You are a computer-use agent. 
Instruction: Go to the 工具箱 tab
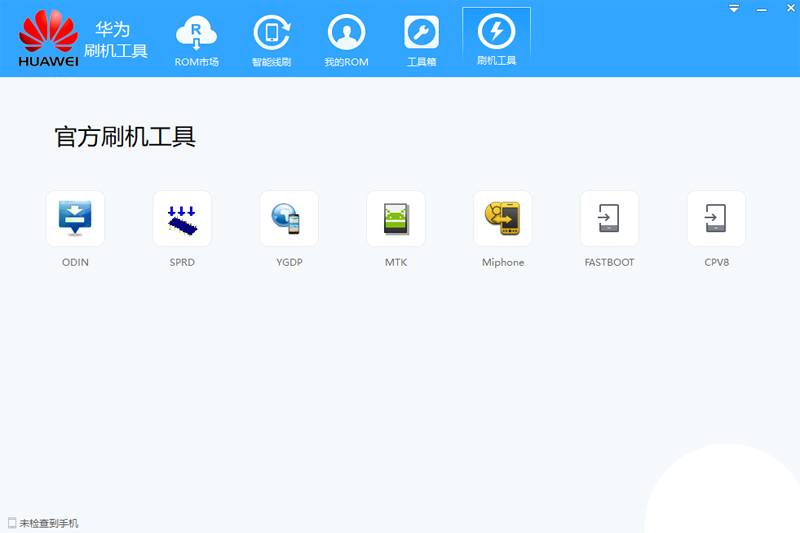[x=421, y=42]
